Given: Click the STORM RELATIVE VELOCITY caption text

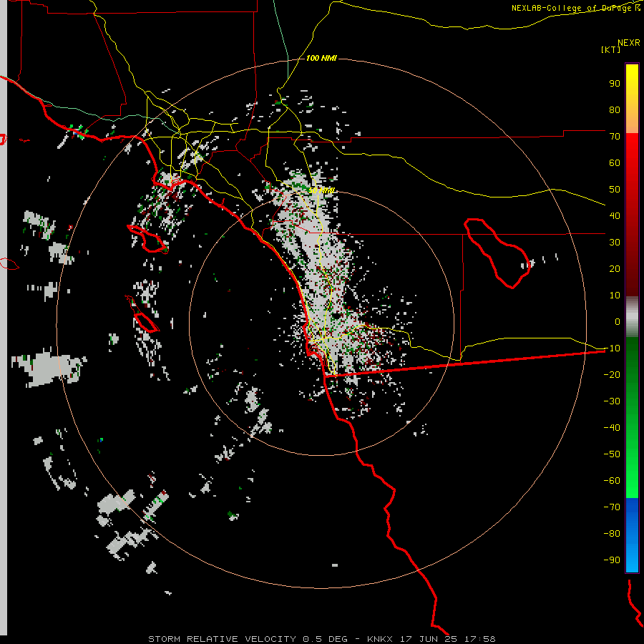Looking at the screenshot, I should point(222,639).
